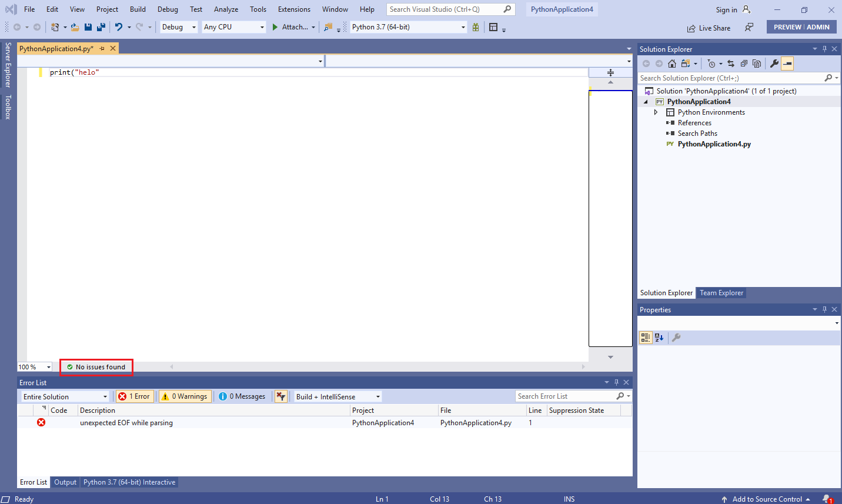Open the Debug configuration dropdown
The width and height of the screenshot is (842, 504).
(x=179, y=27)
